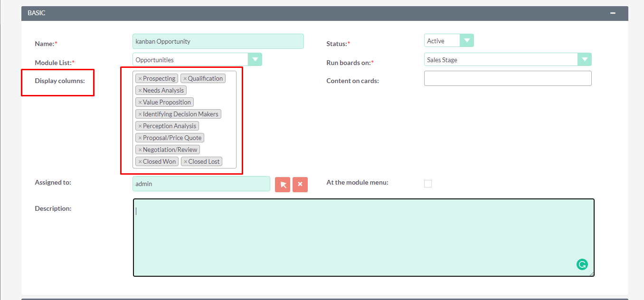The height and width of the screenshot is (300, 644).
Task: Clear the assigned admin user with red X
Action: click(x=300, y=184)
